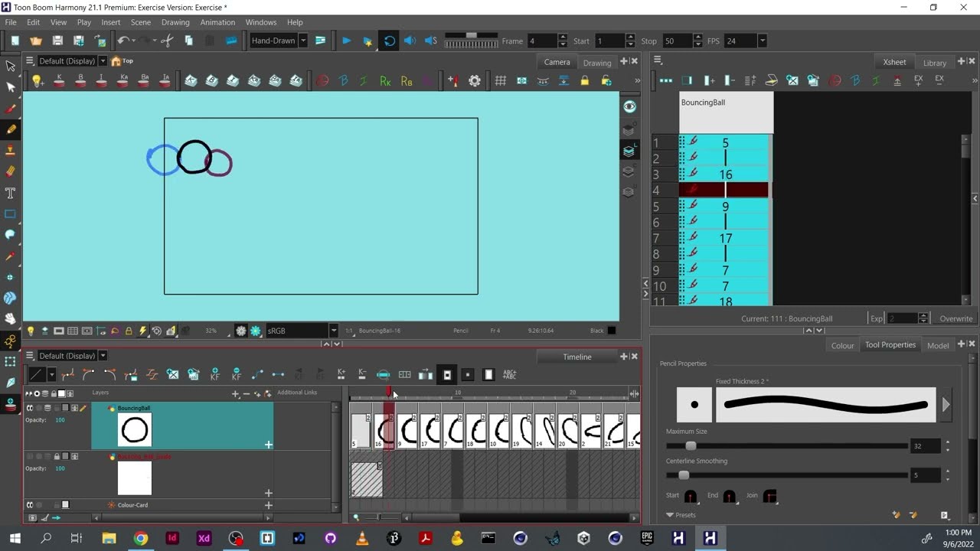Click Xsheet row 5 cell showing 9
Screen dimensions: 980x551
pos(725,207)
